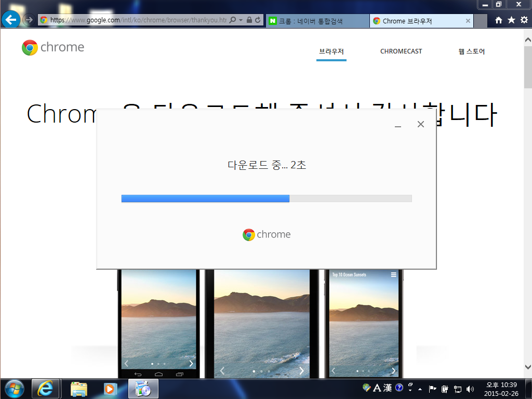The image size is (532, 399).
Task: Open the CHROMECAST navigation item
Action: 401,51
